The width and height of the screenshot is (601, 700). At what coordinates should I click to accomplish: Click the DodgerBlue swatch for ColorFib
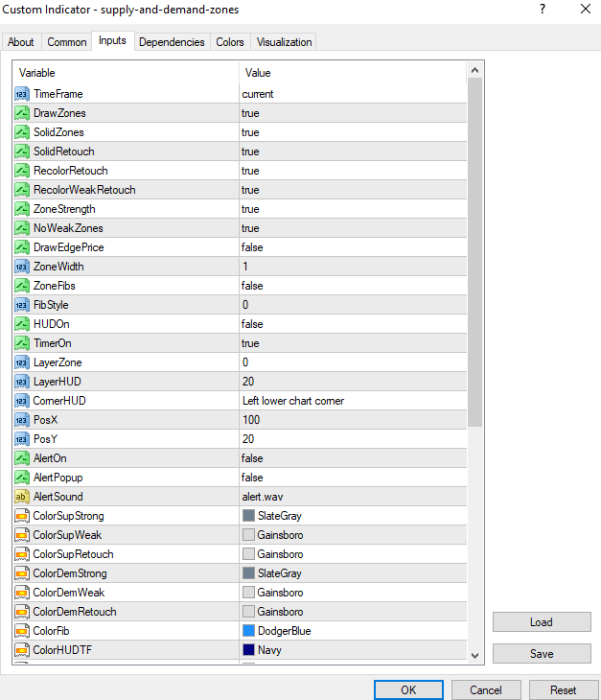point(248,631)
